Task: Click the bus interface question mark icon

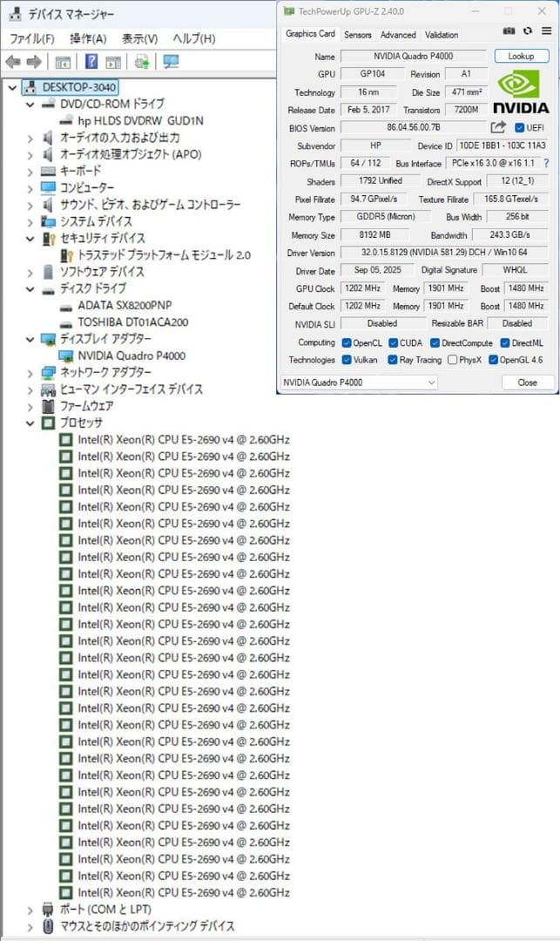Action: (x=545, y=163)
